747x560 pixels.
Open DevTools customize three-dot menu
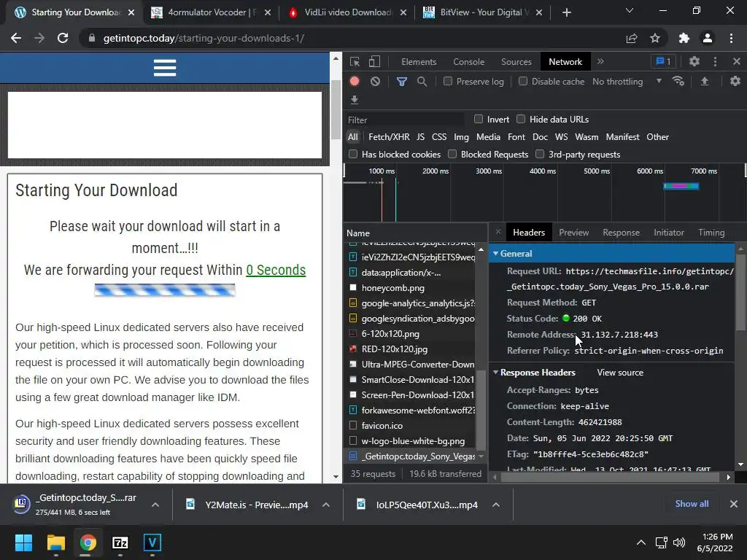click(715, 61)
